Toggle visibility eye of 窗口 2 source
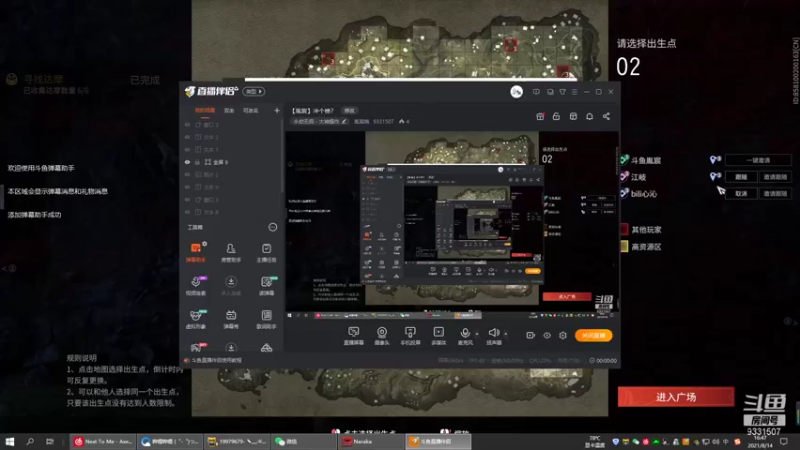The width and height of the screenshot is (800, 450). coord(187,124)
